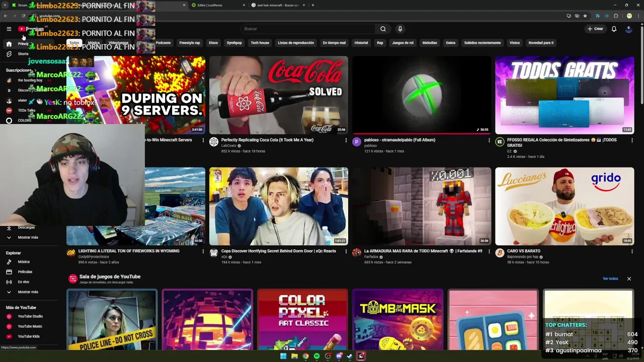Open the YouTube hamburger guide menu
The image size is (644, 362).
click(x=9, y=29)
